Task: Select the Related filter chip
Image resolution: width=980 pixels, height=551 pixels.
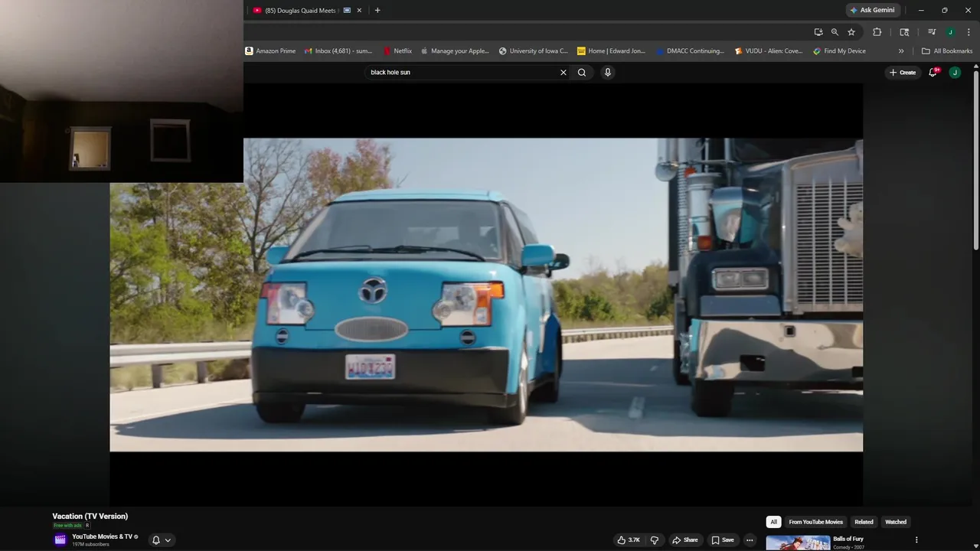Action: (864, 522)
